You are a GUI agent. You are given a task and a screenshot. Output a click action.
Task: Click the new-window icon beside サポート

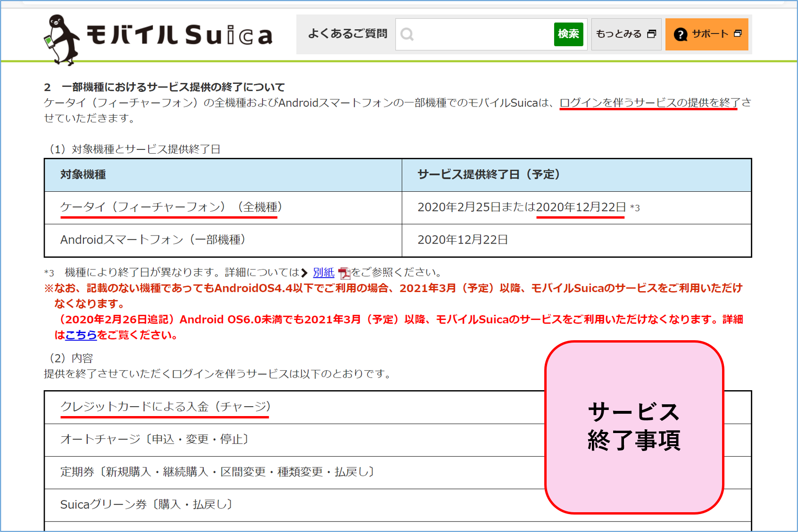[738, 33]
